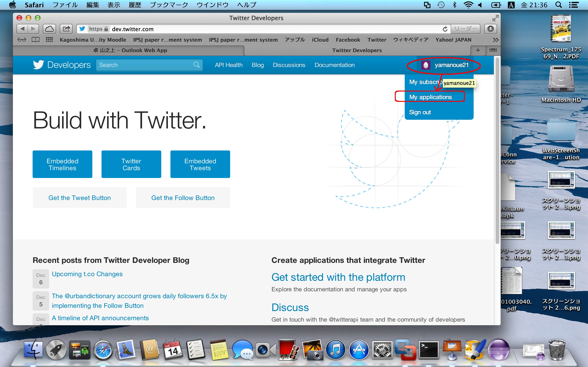Click the Share button in Safari toolbar
The height and width of the screenshot is (367, 588).
click(x=66, y=29)
